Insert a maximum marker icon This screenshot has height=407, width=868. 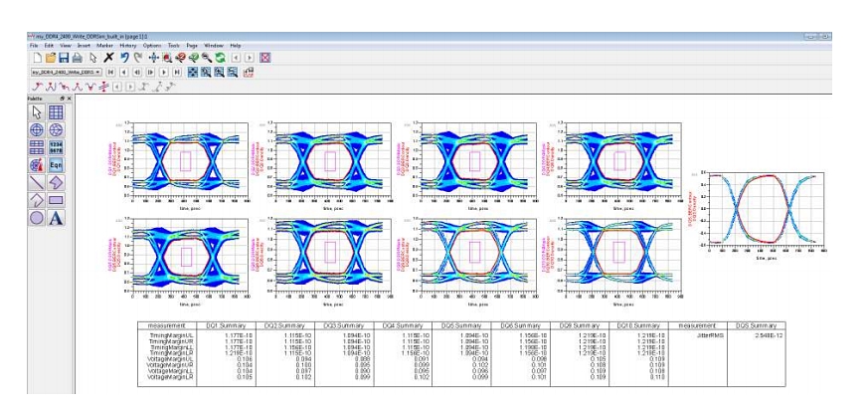point(78,87)
